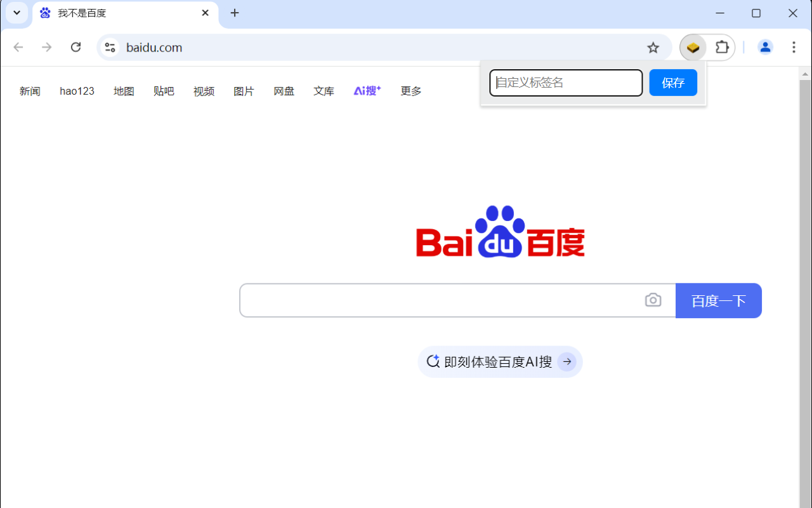This screenshot has width=812, height=508.
Task: Focus the 自定义标签名 input field
Action: 566,83
